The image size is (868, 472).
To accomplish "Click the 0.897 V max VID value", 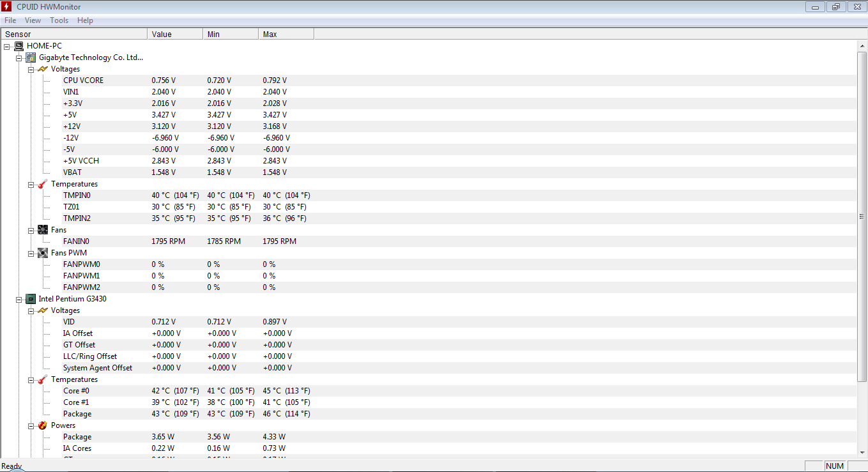I will click(275, 322).
